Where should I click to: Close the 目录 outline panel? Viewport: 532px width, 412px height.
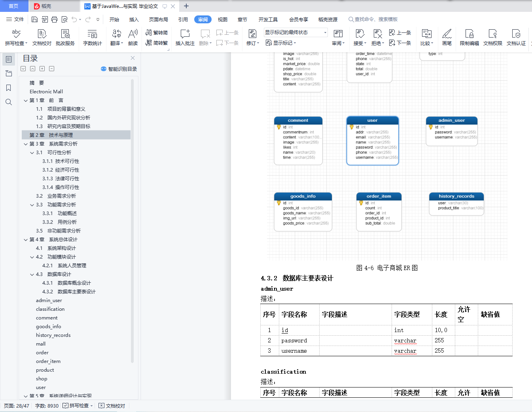click(x=133, y=58)
